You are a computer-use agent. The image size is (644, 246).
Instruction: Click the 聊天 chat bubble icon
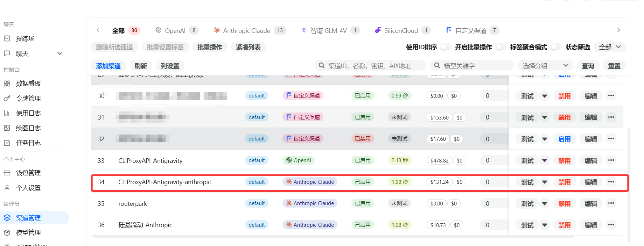[x=7, y=53]
